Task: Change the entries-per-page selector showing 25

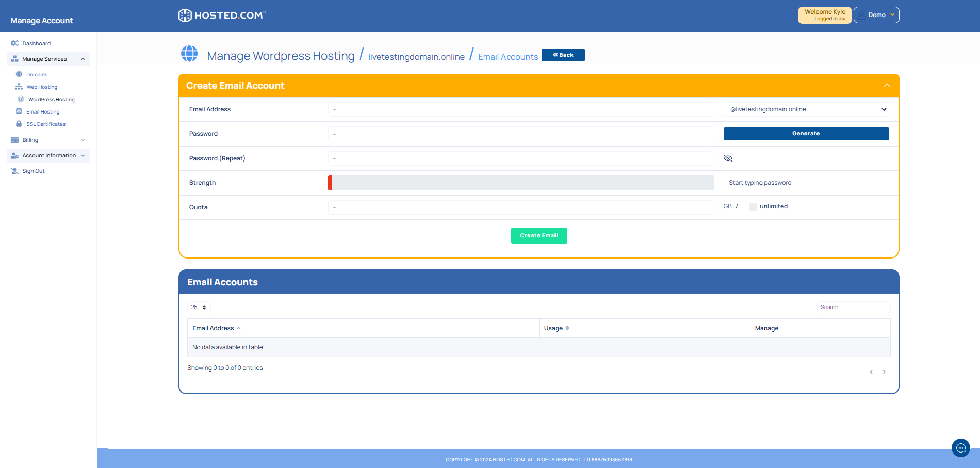Action: point(199,307)
